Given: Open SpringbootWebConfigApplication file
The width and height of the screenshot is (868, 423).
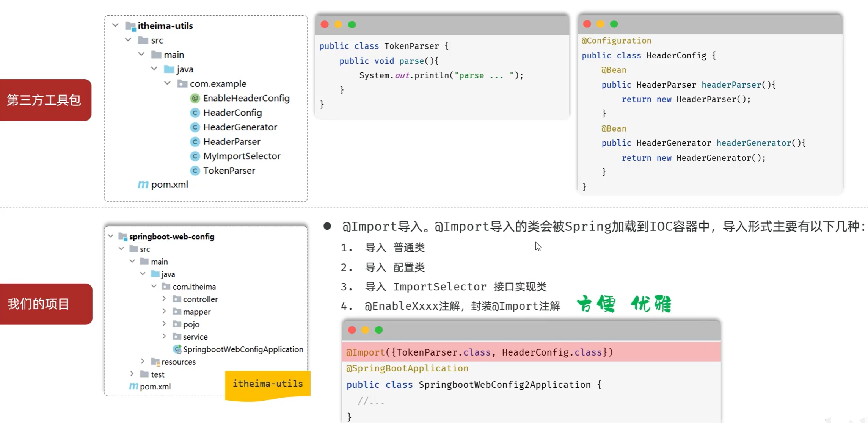Looking at the screenshot, I should click(243, 349).
